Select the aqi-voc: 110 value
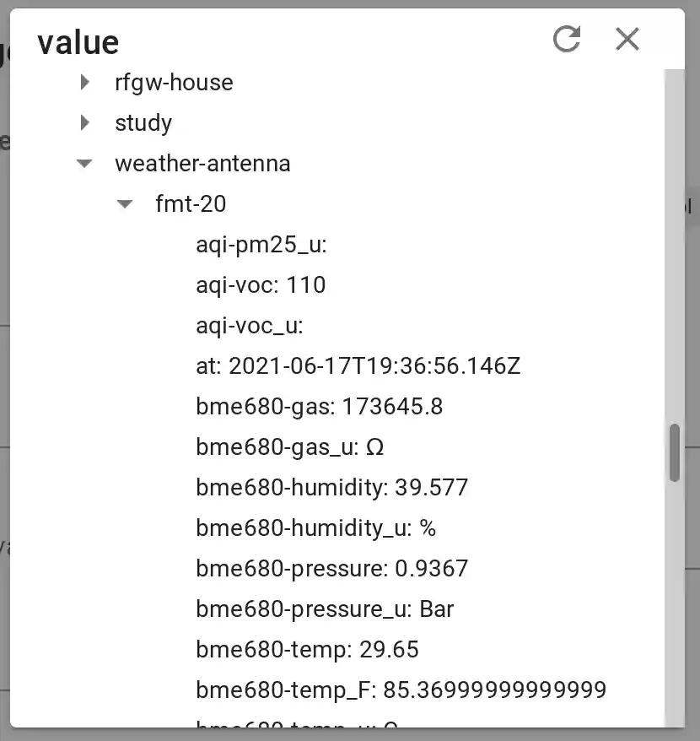Viewport: 700px width, 741px height. (x=261, y=285)
